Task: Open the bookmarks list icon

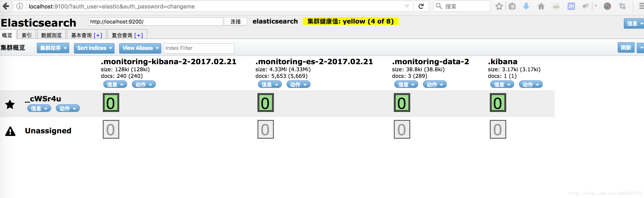Action: [x=512, y=6]
